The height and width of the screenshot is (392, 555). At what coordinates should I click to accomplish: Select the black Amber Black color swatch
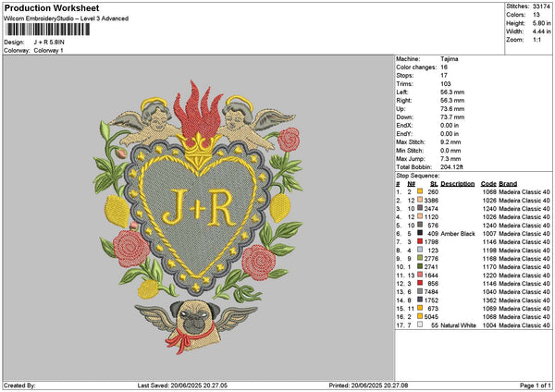(x=419, y=234)
